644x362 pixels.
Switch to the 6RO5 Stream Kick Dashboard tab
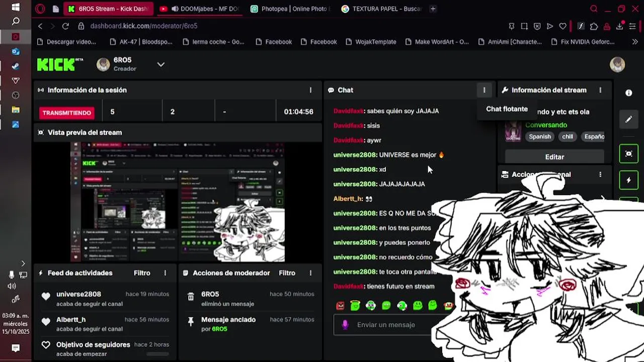tap(108, 9)
